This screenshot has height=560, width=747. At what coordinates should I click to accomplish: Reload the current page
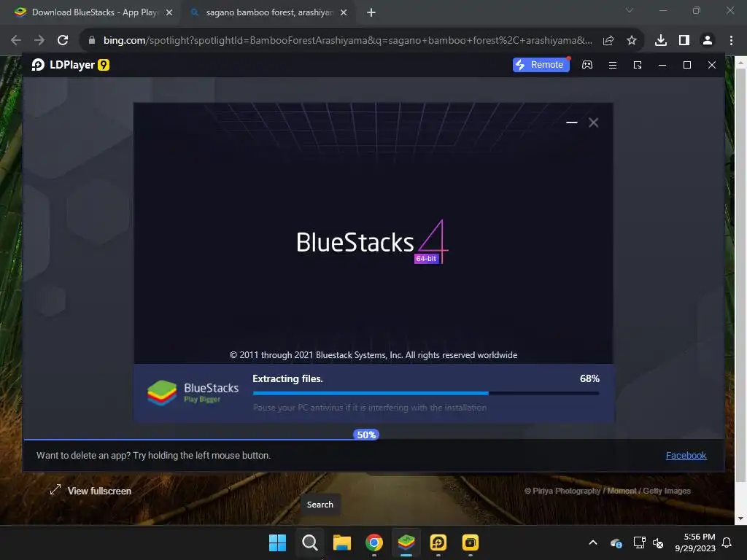click(x=63, y=41)
